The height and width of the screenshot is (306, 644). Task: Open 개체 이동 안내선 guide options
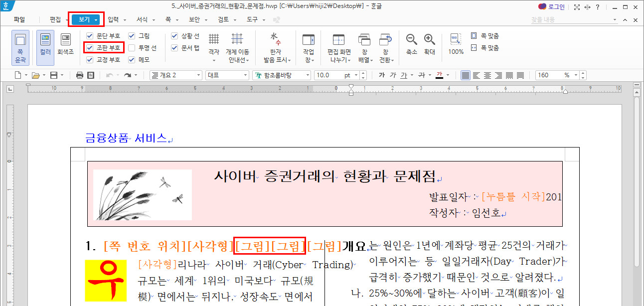pyautogui.click(x=237, y=48)
